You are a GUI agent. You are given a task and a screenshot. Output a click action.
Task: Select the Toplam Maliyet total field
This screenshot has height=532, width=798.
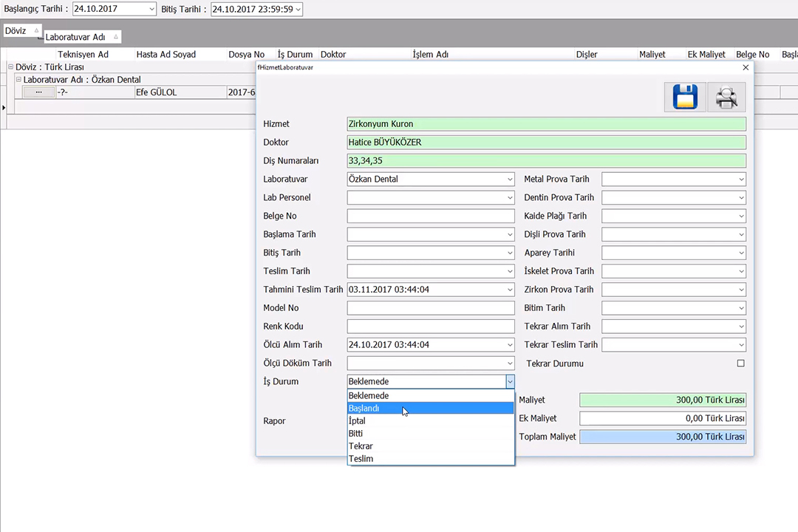(663, 437)
